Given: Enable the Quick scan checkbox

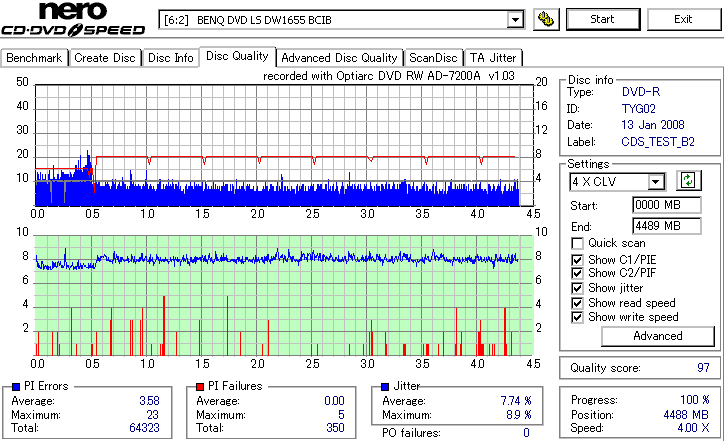Looking at the screenshot, I should [577, 243].
